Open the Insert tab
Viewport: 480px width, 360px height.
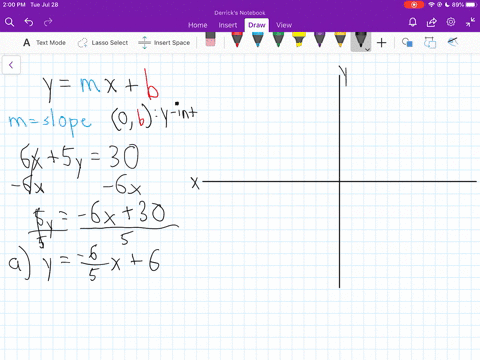[228, 25]
